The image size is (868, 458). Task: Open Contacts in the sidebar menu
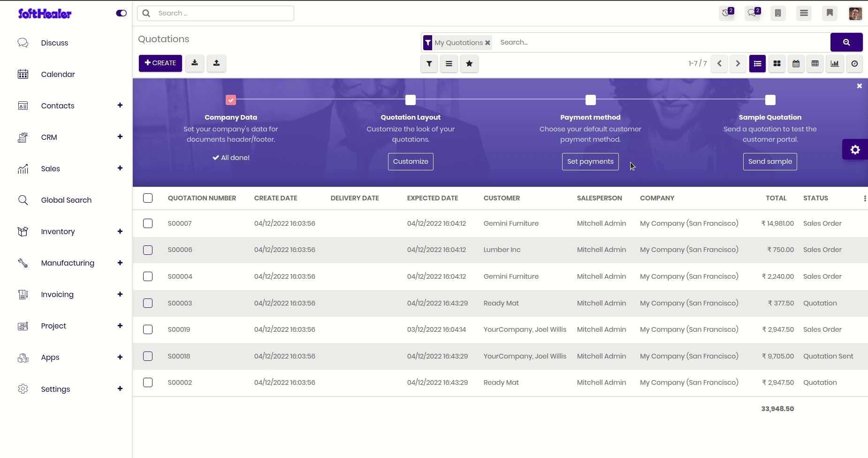click(58, 106)
